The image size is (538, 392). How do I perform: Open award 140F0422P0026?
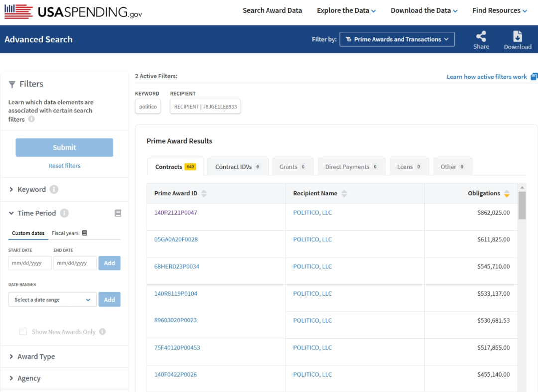tap(175, 374)
